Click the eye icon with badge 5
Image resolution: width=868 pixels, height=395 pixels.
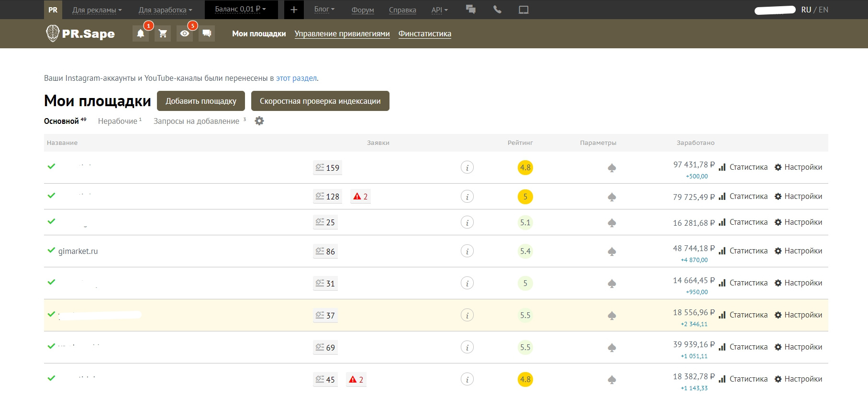185,33
